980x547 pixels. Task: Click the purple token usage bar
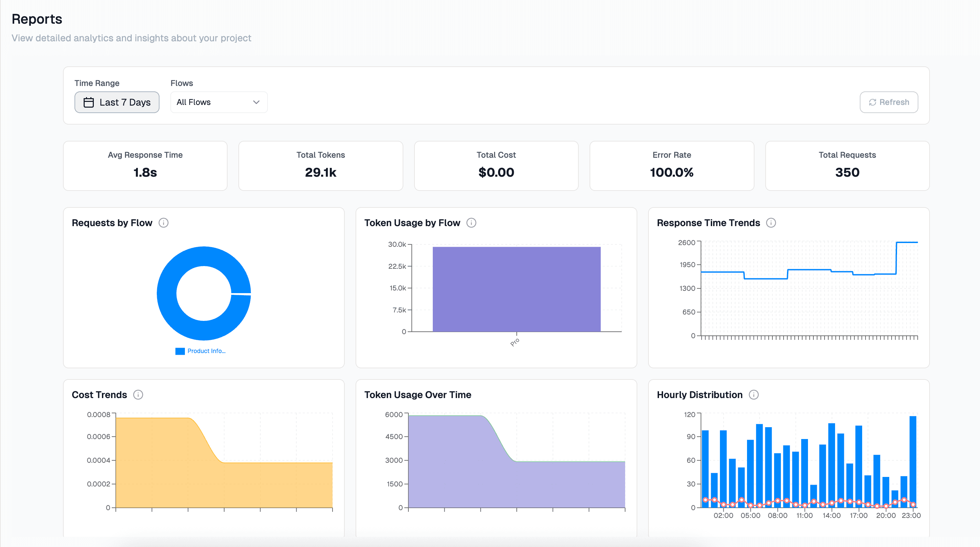[x=516, y=289]
